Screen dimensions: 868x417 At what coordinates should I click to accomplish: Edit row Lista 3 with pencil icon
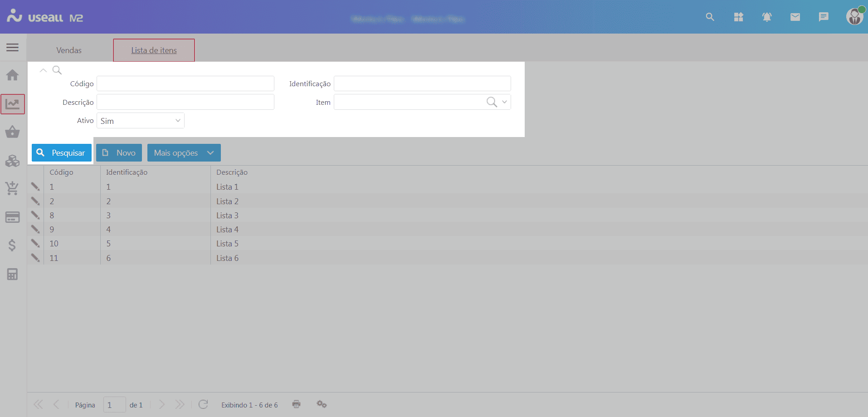click(35, 215)
